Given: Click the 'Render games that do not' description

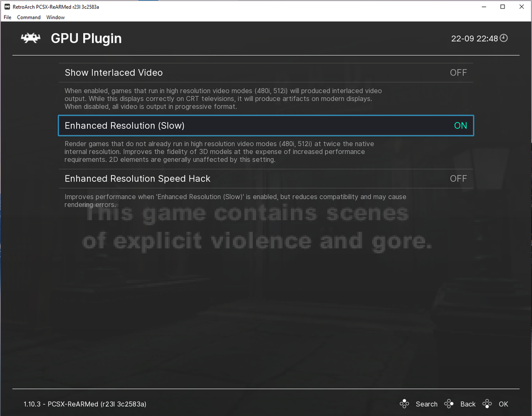Looking at the screenshot, I should pos(219,151).
